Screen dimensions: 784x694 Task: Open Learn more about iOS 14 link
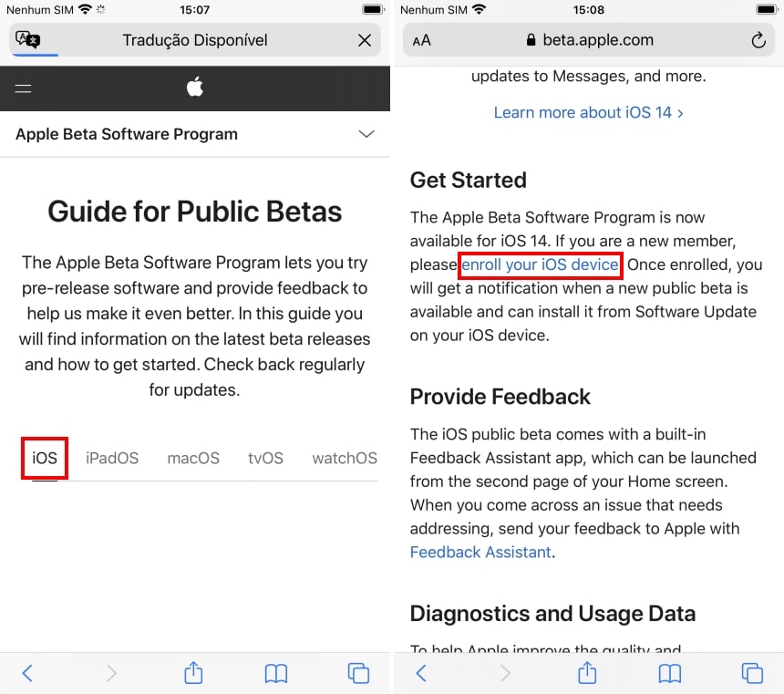tap(589, 112)
